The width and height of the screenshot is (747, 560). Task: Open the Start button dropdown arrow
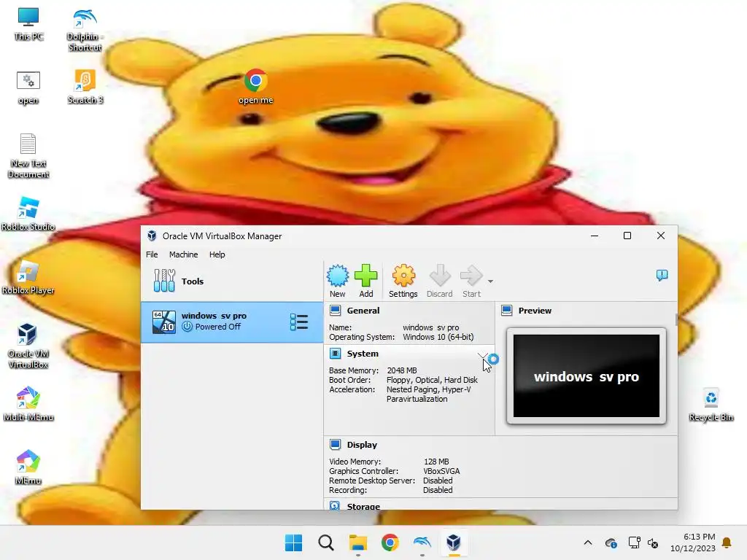[x=490, y=281]
